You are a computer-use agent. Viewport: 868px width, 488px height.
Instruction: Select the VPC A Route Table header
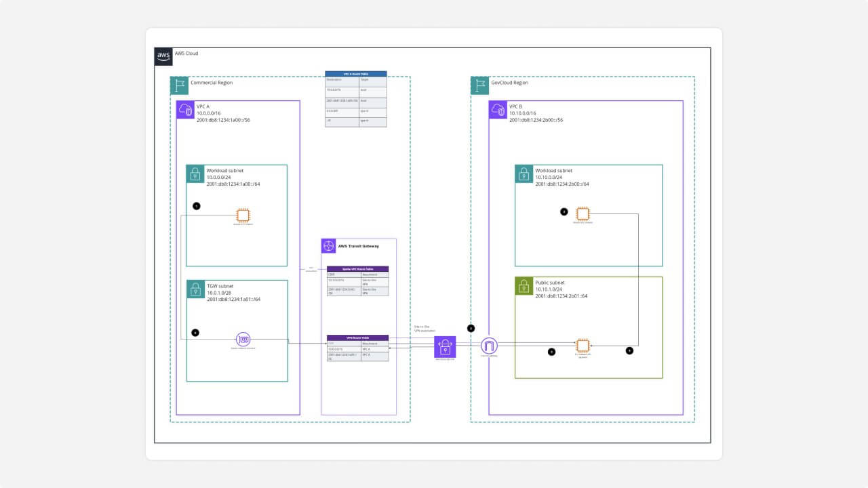point(356,73)
